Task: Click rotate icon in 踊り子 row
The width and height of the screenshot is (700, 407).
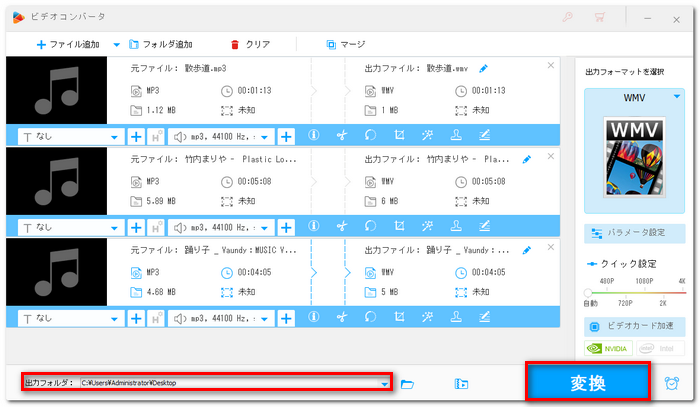Action: [371, 317]
